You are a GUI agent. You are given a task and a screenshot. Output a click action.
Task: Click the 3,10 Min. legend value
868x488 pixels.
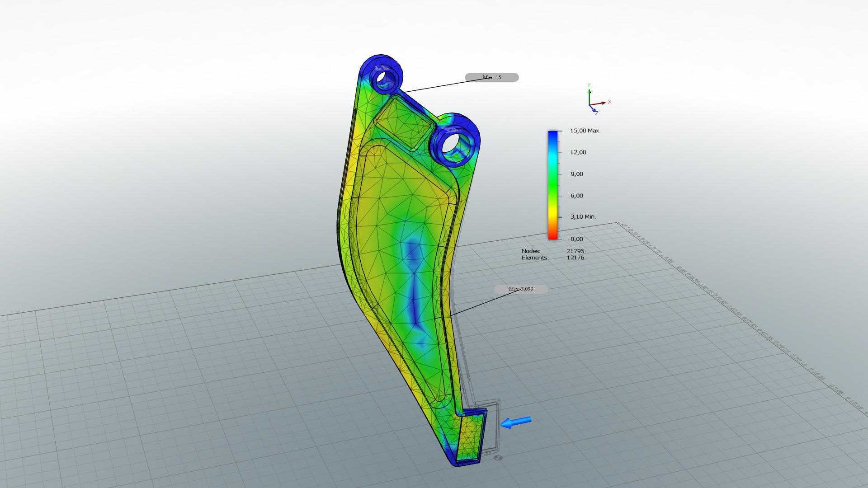coord(583,217)
